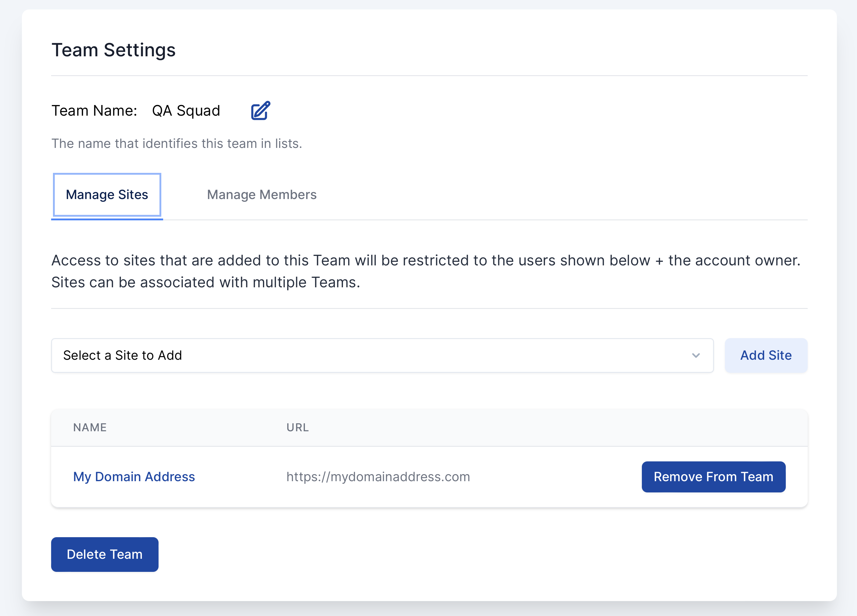This screenshot has height=616, width=857.
Task: Click the team name description help text
Action: point(177,144)
